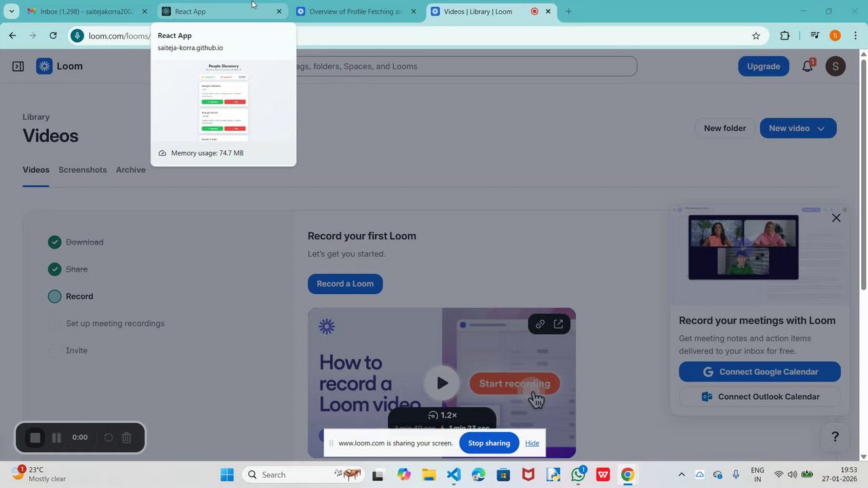Open the Windows Start menu
868x488 pixels.
point(227,474)
